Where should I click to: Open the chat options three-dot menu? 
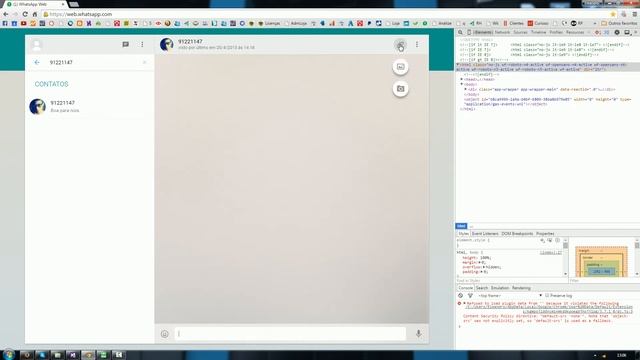(x=417, y=44)
